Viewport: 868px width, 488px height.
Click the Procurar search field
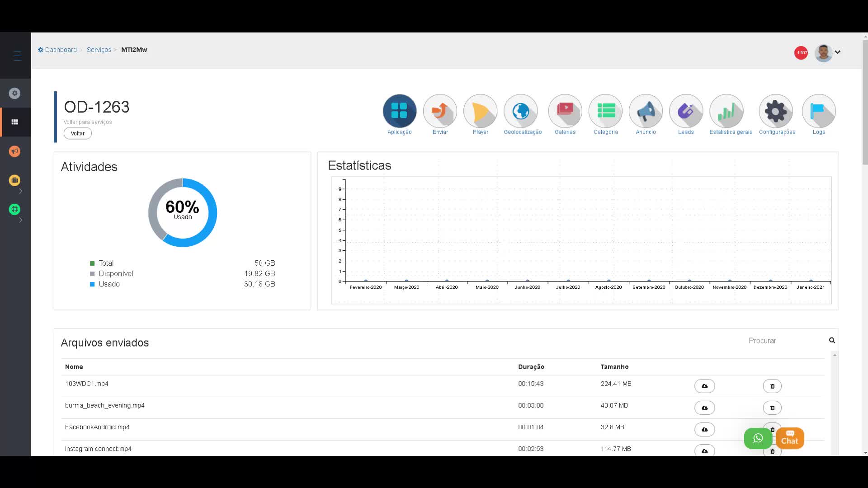coord(786,341)
